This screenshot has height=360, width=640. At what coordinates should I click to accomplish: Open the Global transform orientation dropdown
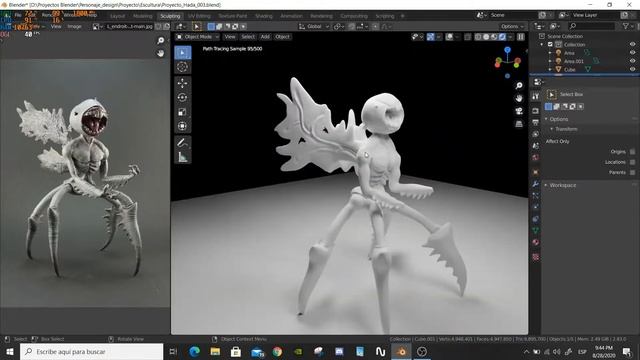pos(314,27)
